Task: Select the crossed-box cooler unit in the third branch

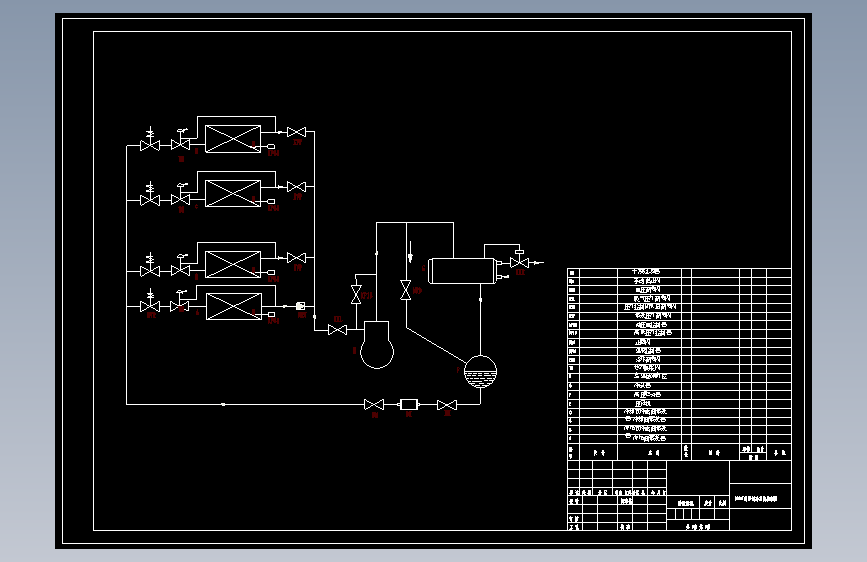Action: (x=233, y=264)
